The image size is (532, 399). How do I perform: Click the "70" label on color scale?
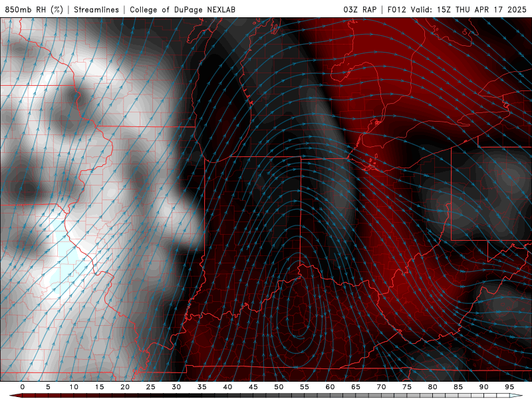[x=381, y=387]
